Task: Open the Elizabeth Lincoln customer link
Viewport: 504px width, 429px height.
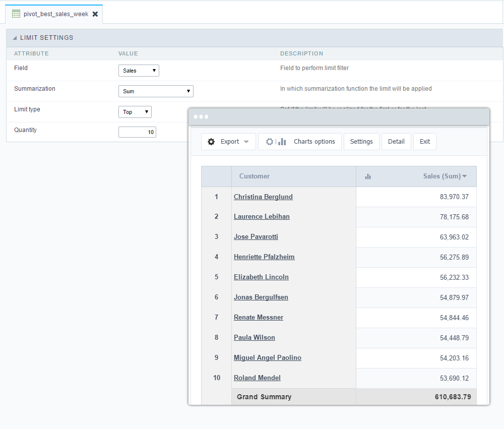Action: [x=261, y=277]
